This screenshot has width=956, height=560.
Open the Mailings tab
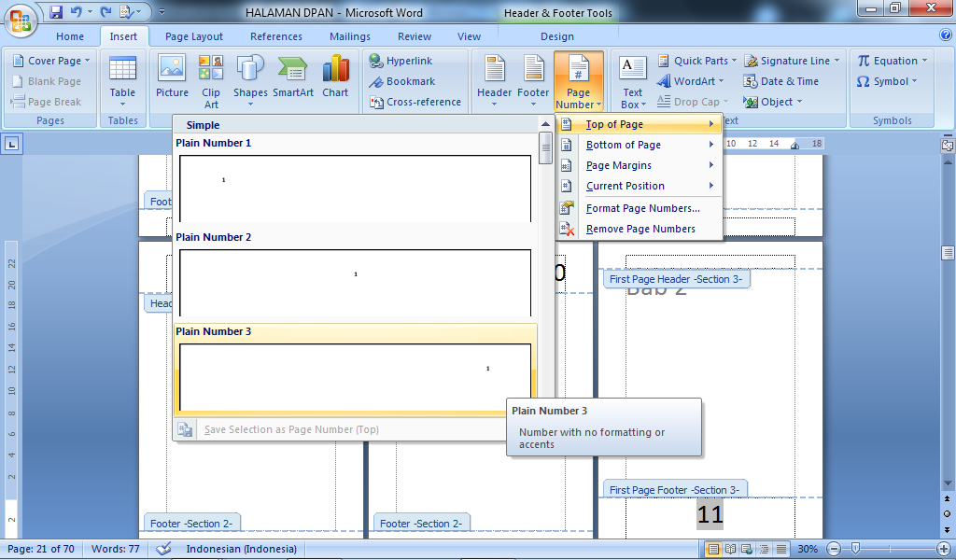click(x=350, y=36)
